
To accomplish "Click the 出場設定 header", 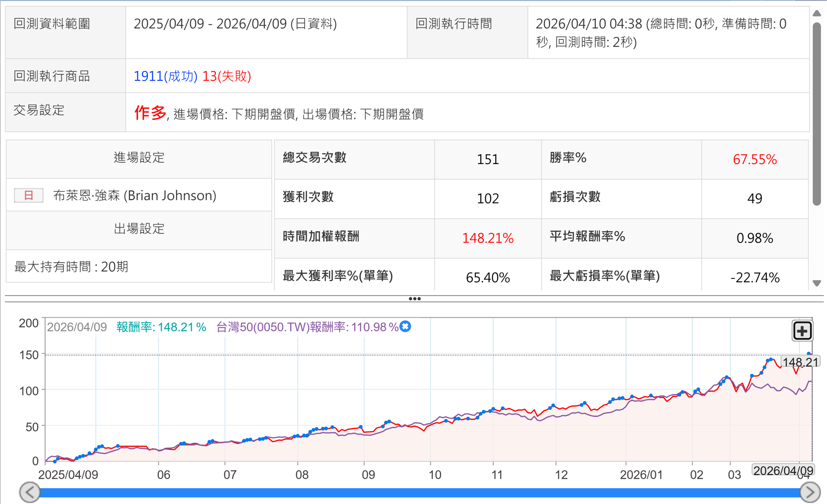I will coord(139,229).
